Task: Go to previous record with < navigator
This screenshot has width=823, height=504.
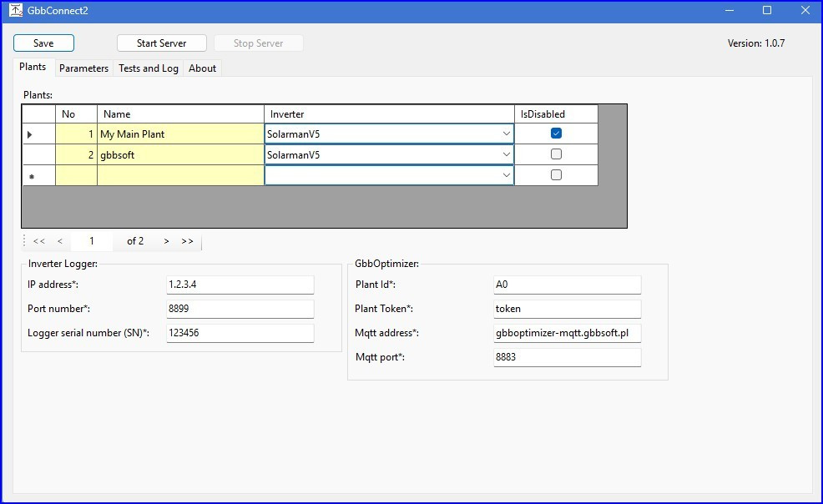Action: [x=60, y=241]
